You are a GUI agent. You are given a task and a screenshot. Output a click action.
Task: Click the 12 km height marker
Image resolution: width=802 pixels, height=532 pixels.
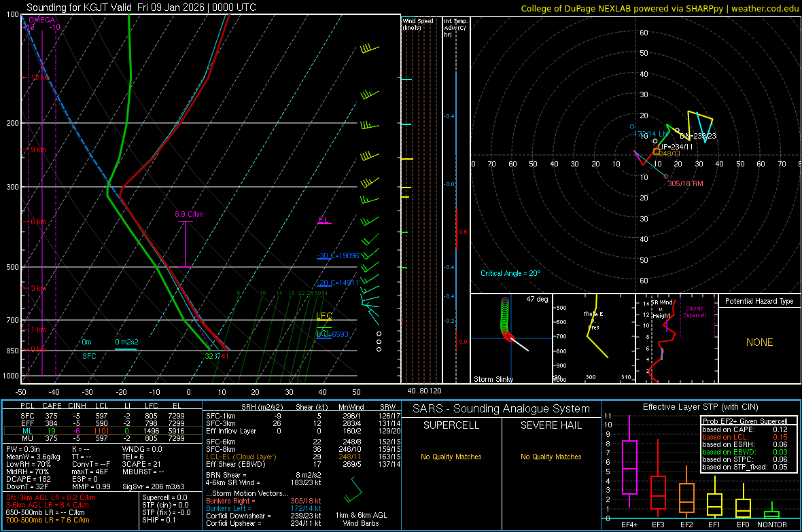pos(40,77)
